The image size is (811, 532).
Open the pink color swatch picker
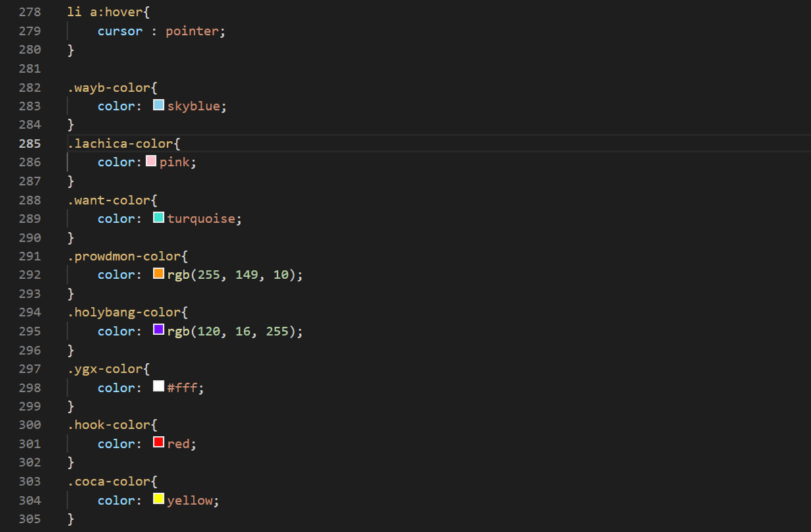(151, 161)
